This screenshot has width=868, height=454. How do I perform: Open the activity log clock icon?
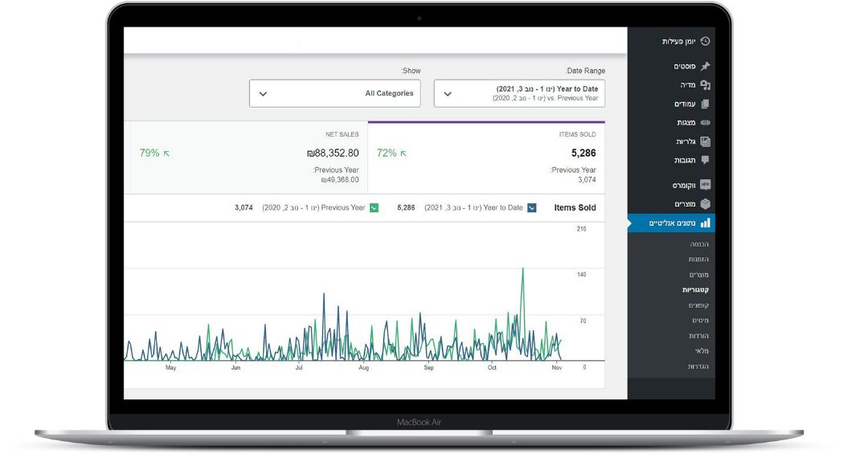[x=705, y=41]
